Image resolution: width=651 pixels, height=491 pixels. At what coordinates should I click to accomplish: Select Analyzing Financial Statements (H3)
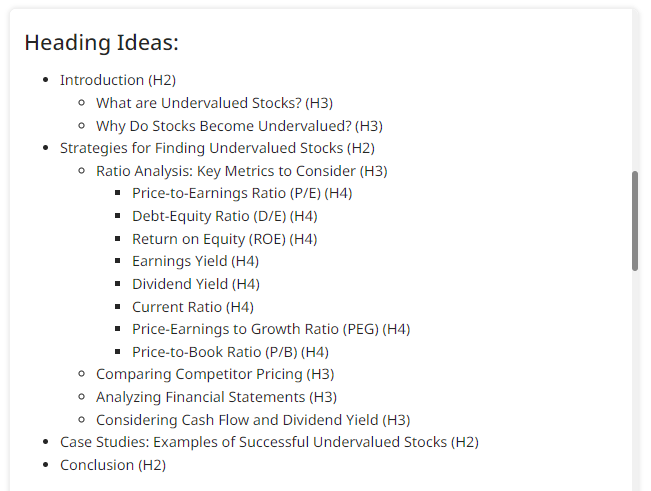point(216,397)
